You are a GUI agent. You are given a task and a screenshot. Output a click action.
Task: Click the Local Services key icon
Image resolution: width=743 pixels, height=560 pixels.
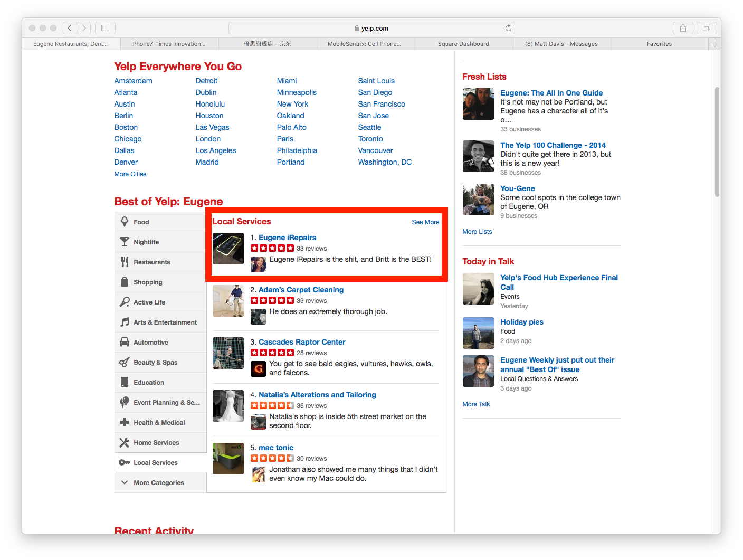point(125,462)
